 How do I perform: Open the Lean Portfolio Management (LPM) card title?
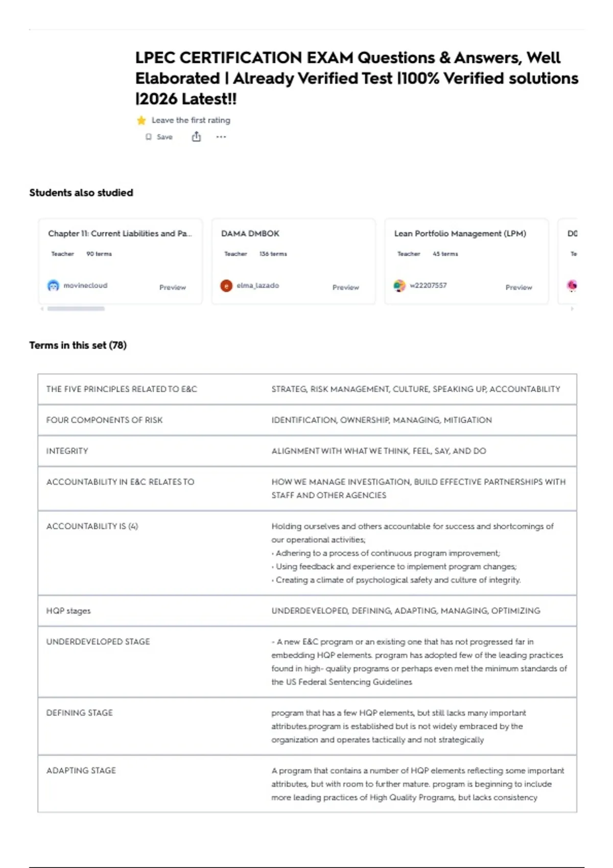point(460,233)
